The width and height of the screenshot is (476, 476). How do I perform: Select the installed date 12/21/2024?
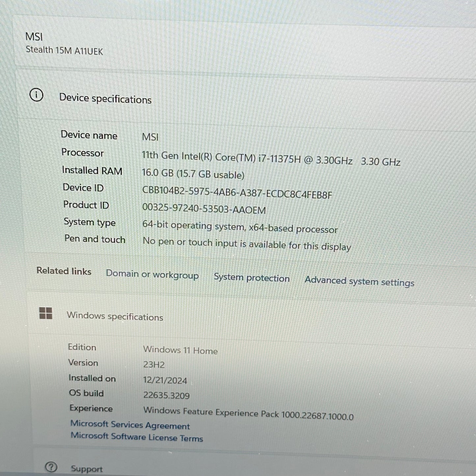click(x=165, y=380)
